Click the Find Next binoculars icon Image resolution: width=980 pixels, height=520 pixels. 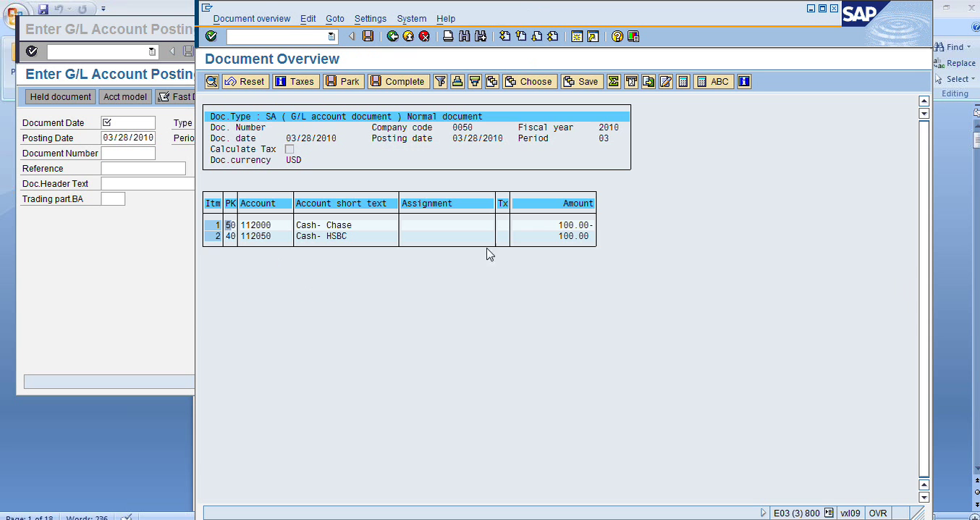pyautogui.click(x=480, y=36)
